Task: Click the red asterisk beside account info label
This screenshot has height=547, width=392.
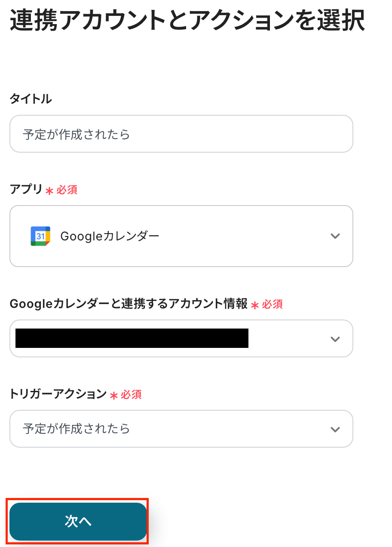Action: tap(255, 305)
